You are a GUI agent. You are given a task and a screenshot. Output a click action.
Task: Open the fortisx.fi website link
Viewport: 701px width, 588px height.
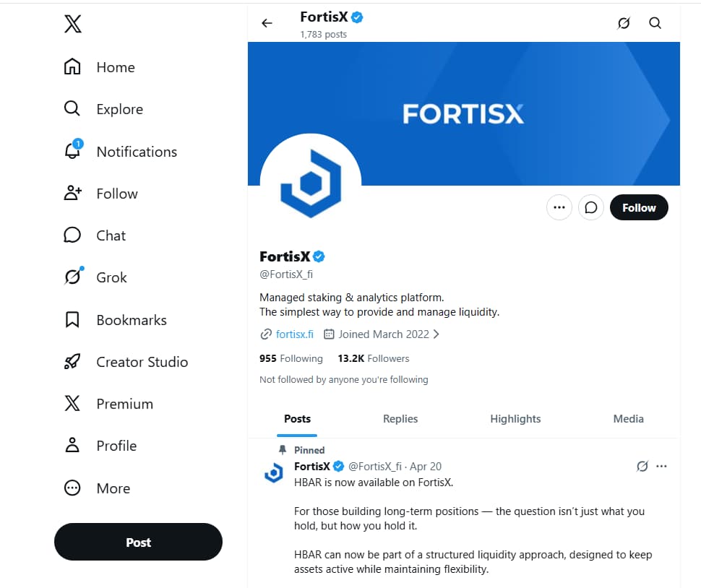(x=295, y=334)
